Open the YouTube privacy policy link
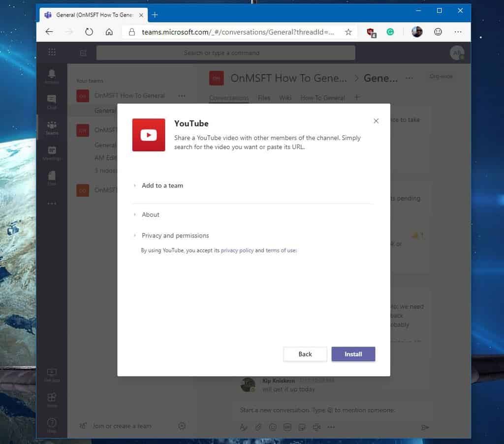504x444 pixels. 237,250
